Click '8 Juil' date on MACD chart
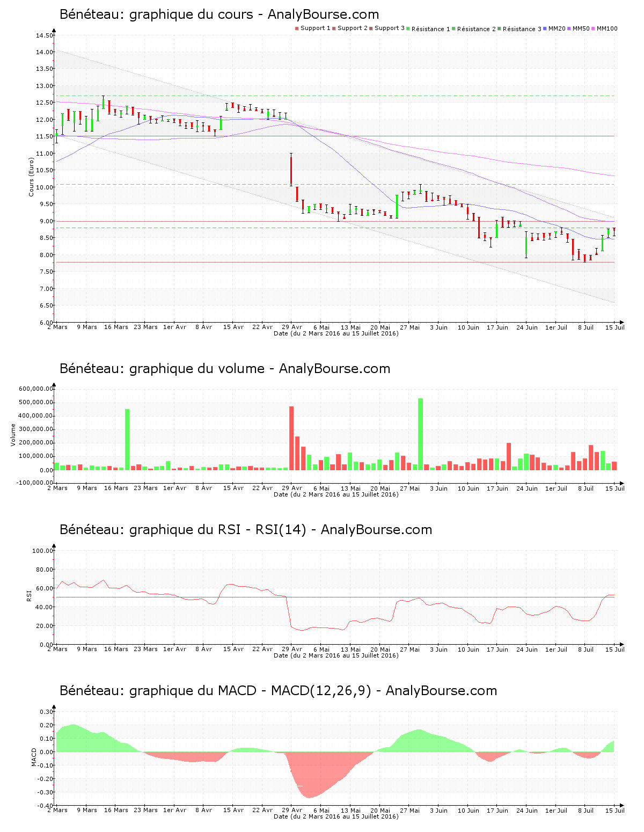644x832 pixels. tap(586, 811)
